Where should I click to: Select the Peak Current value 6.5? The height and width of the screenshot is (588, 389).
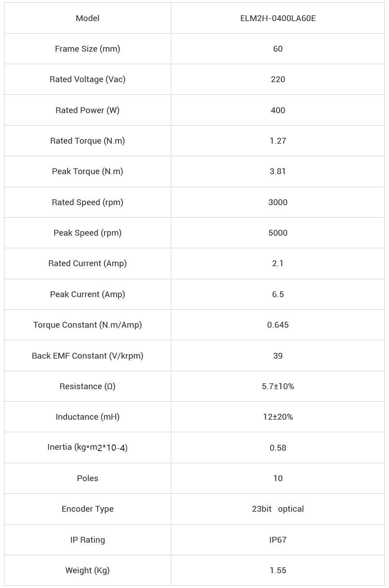(x=278, y=294)
